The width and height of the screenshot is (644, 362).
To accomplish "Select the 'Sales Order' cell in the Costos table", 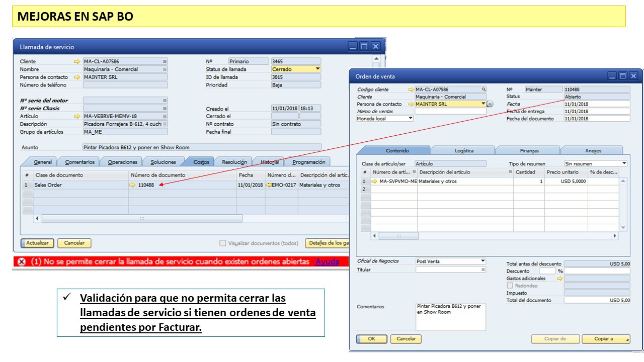I will 80,185.
